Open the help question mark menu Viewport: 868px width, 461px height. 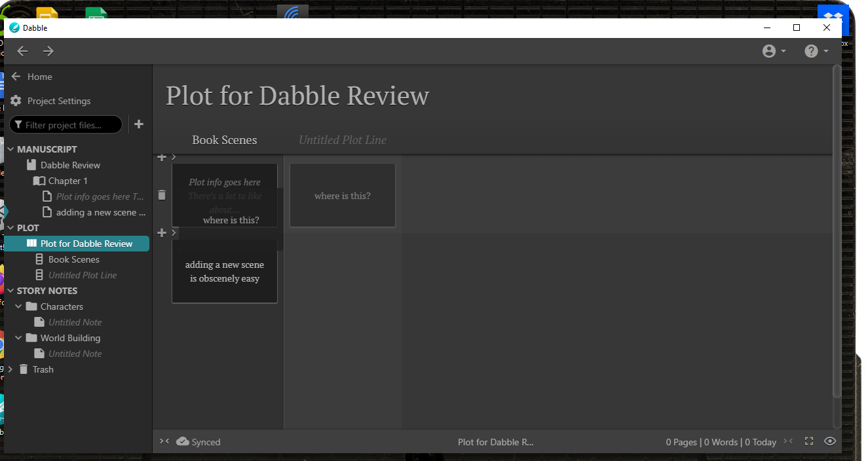[x=816, y=51]
